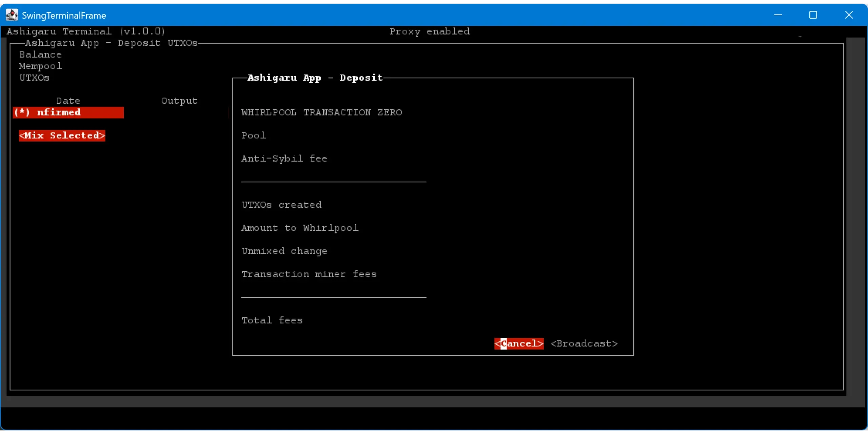Click the Amount to Whirlpool line
This screenshot has height=434, width=868.
[x=300, y=228]
